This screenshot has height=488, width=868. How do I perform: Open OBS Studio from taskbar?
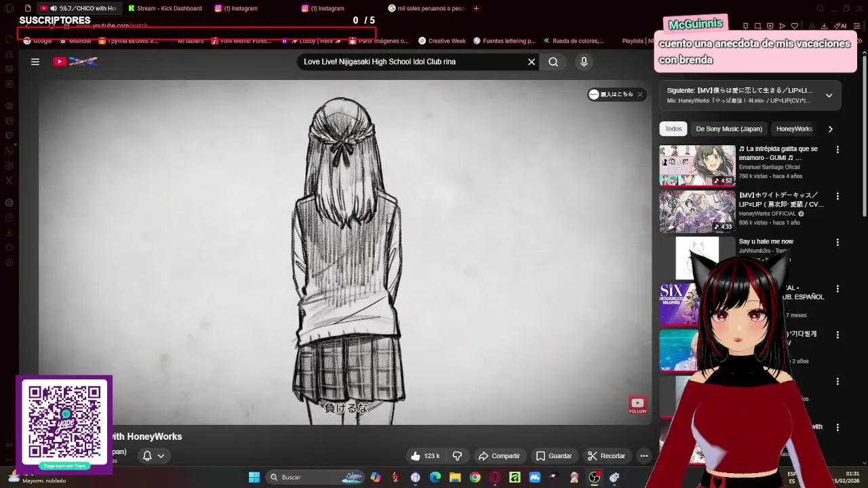pos(594,477)
